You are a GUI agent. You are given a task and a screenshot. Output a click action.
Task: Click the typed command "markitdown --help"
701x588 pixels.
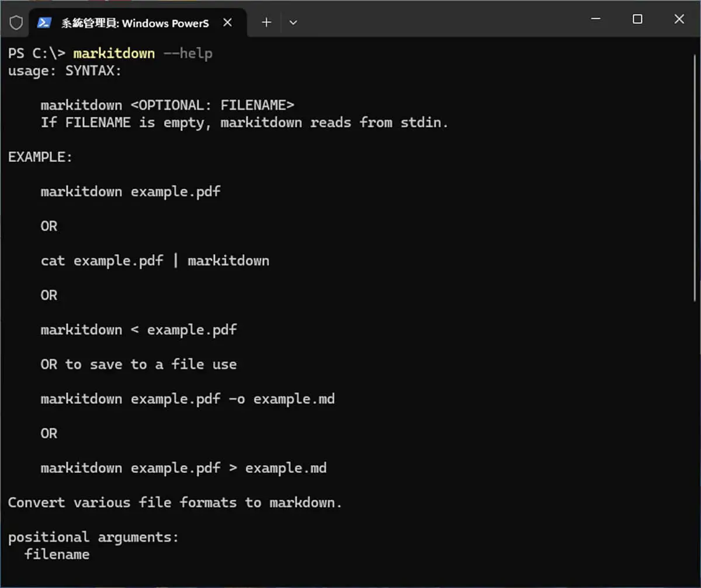click(x=143, y=54)
